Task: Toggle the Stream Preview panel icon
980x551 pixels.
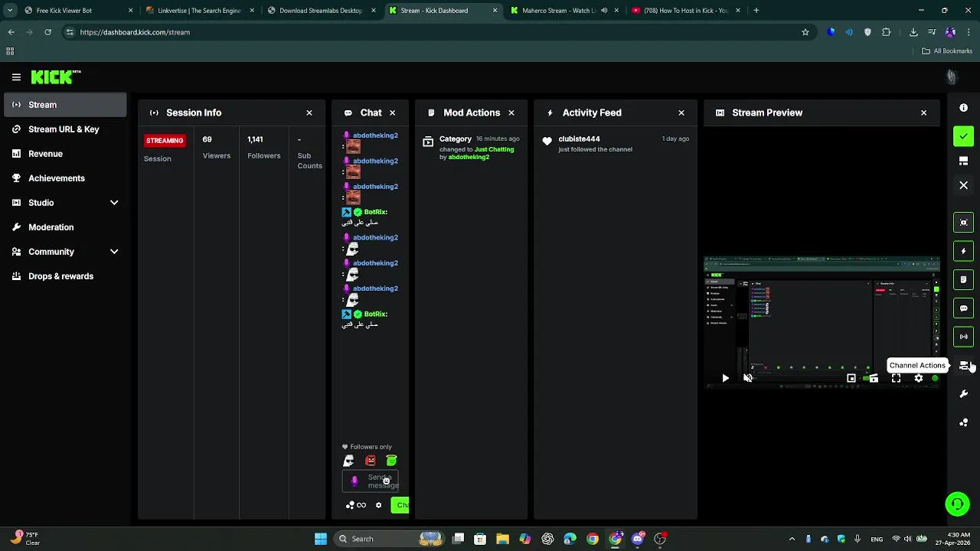Action: (963, 223)
